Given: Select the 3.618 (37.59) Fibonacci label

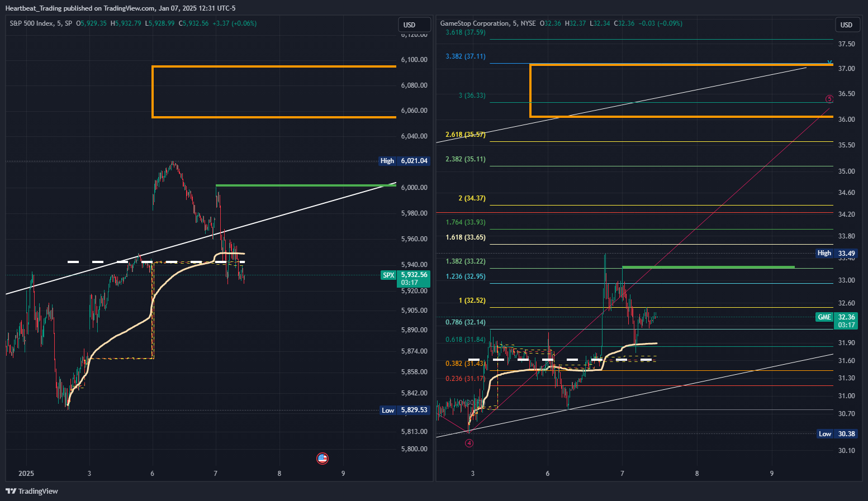Looking at the screenshot, I should tap(466, 32).
